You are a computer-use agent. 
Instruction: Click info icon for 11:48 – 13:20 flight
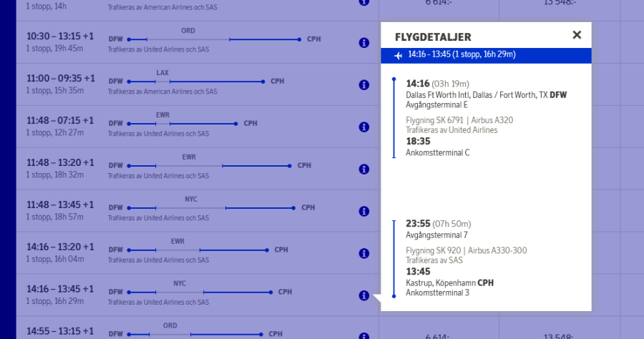coord(364,169)
